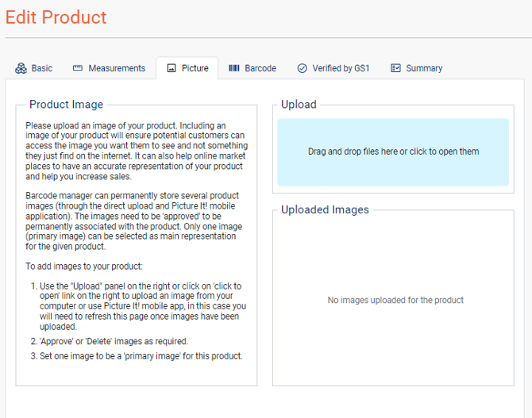Click the Measurements tab ruler icon

[x=78, y=68]
